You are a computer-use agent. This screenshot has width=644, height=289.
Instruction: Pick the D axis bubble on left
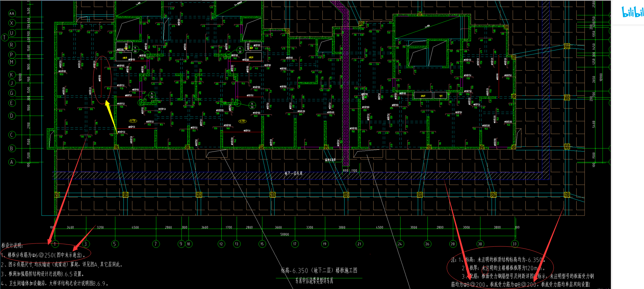(x=12, y=116)
